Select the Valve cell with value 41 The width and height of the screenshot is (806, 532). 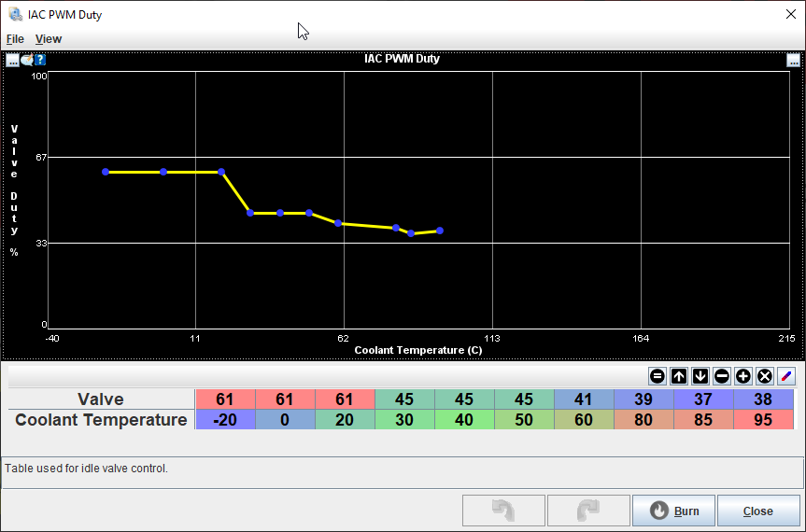pyautogui.click(x=584, y=399)
